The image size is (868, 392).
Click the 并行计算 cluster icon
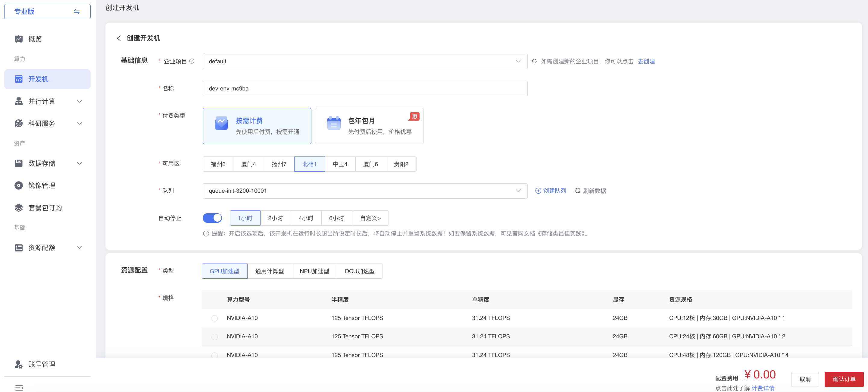19,101
